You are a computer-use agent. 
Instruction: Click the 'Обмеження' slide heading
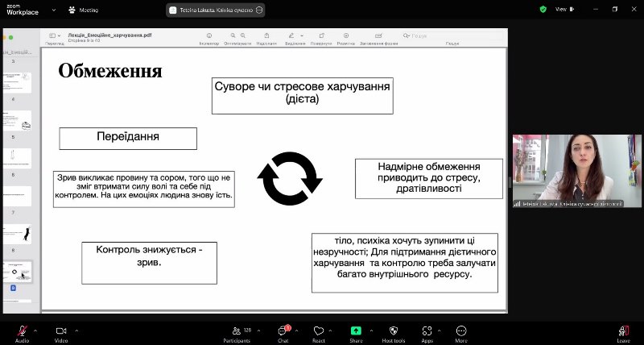click(x=110, y=71)
